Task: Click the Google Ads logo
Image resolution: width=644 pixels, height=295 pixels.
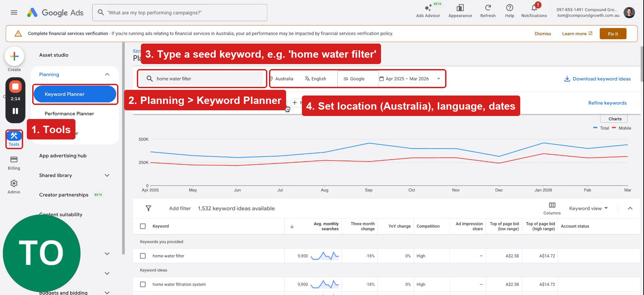Action: click(x=55, y=13)
